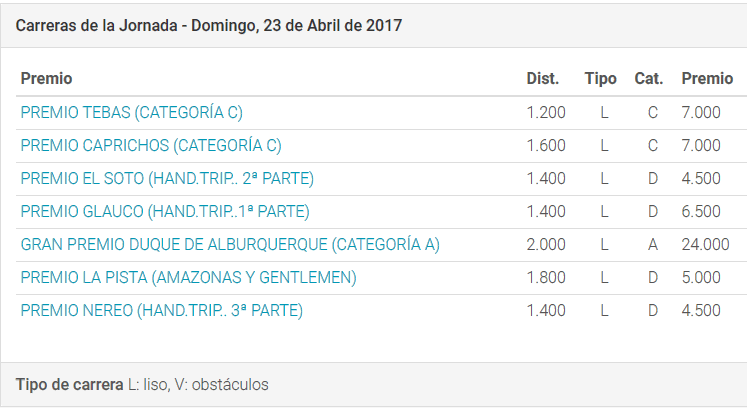747x408 pixels.
Task: Click the Carreras de la Jornada heading
Action: (209, 25)
